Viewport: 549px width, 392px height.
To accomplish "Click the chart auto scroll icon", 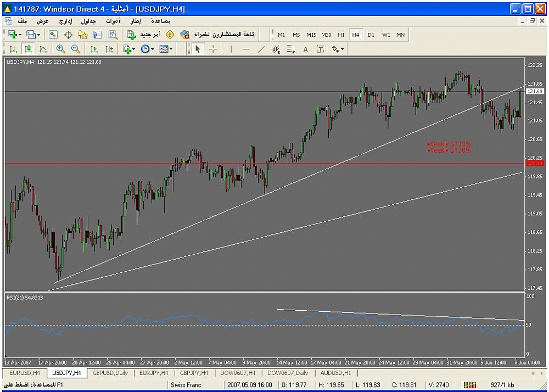I will click(94, 49).
